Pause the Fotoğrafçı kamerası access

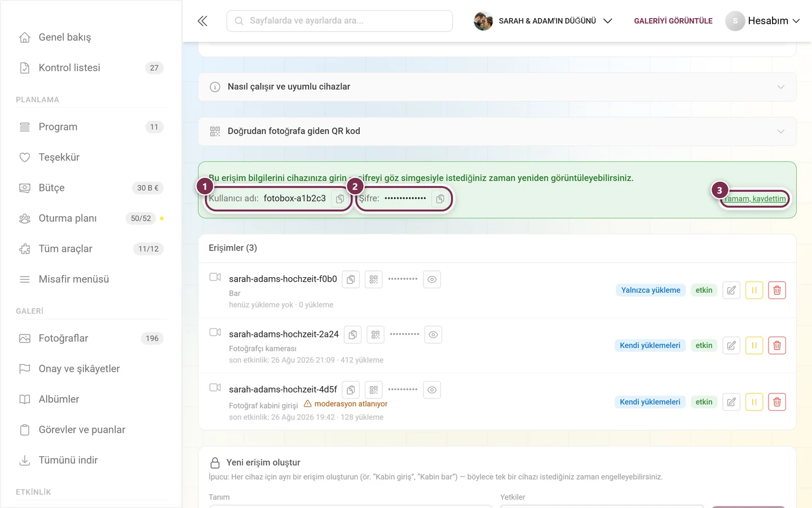tap(754, 345)
